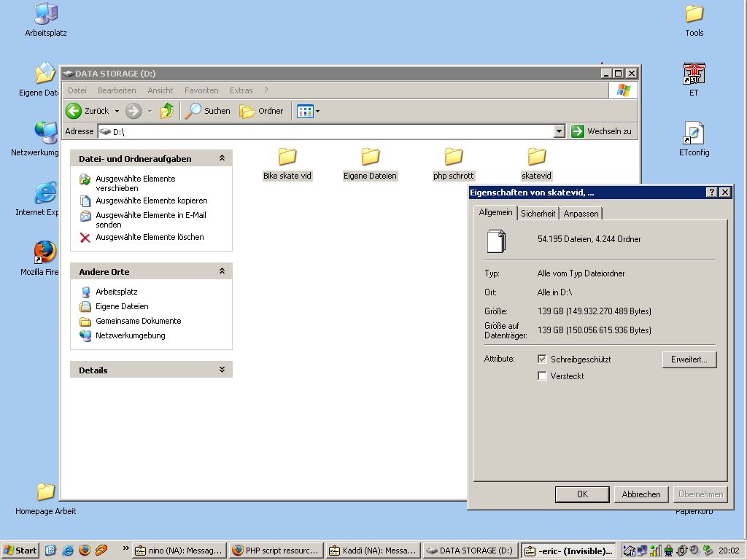Screen dimensions: 747x560
Task: Toggle the Ordner folders pane button
Action: [262, 111]
